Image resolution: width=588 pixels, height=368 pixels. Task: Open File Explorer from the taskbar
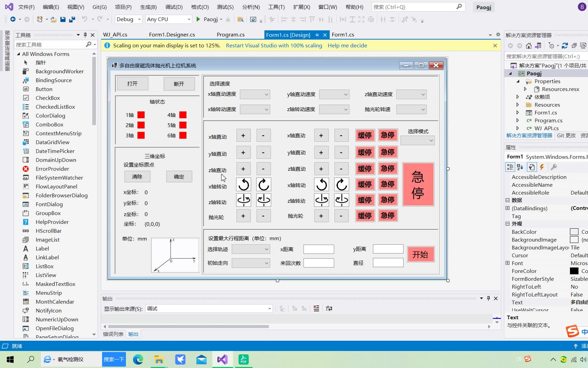[159, 359]
